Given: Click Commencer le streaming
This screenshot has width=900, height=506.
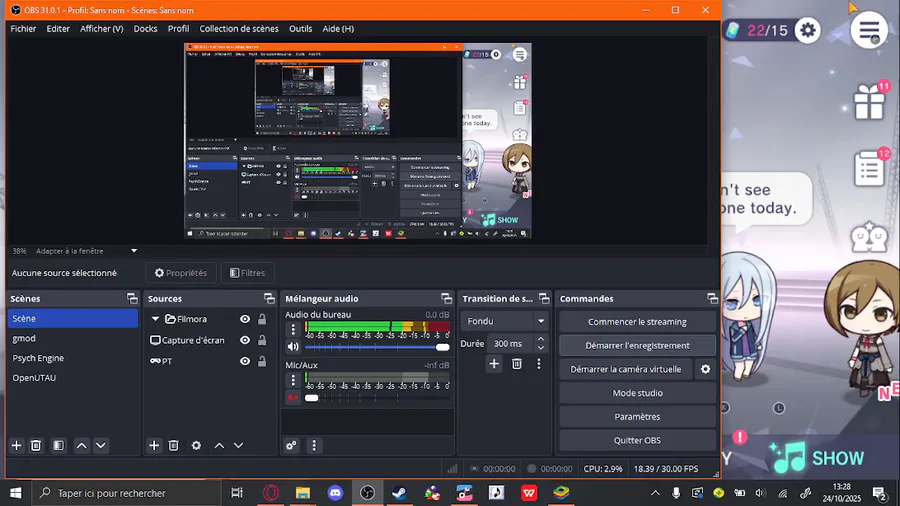Looking at the screenshot, I should [637, 322].
